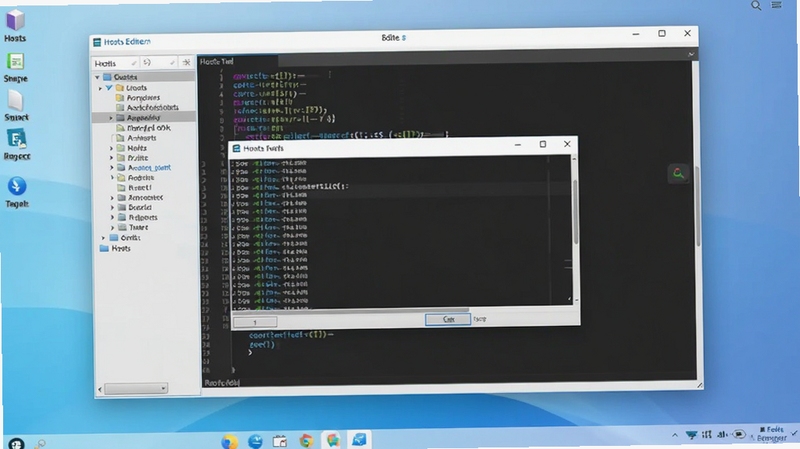Open the desktop menu lines icon at top right
This screenshot has height=449, width=800.
(777, 5)
